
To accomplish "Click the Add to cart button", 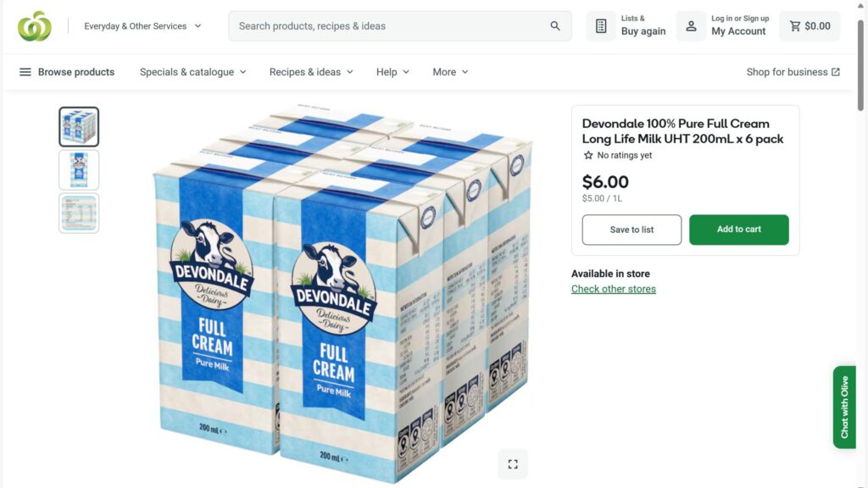I will coord(738,230).
